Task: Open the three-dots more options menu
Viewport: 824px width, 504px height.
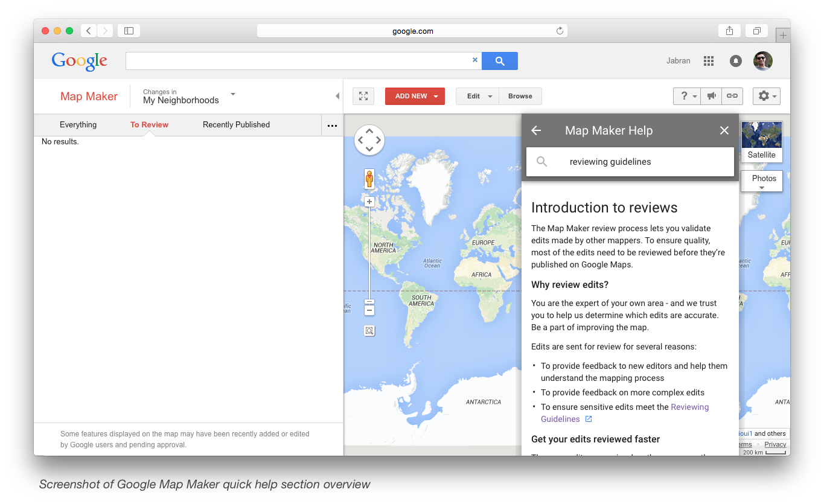Action: (x=332, y=126)
